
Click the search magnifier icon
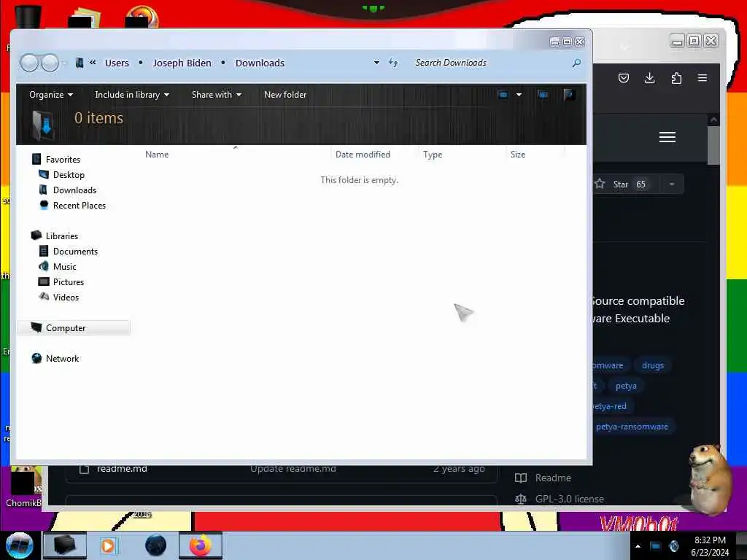tap(576, 63)
